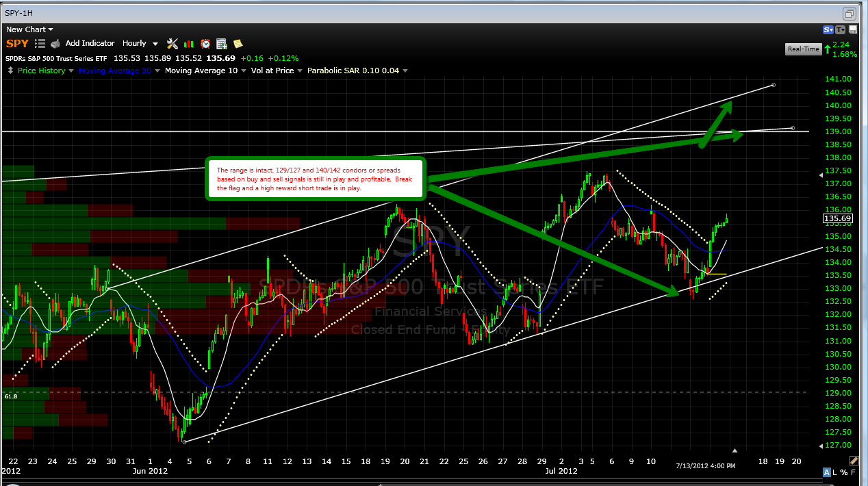The image size is (868, 486).
Task: Click the 61.8 Fibonacci level label
Action: click(x=10, y=396)
